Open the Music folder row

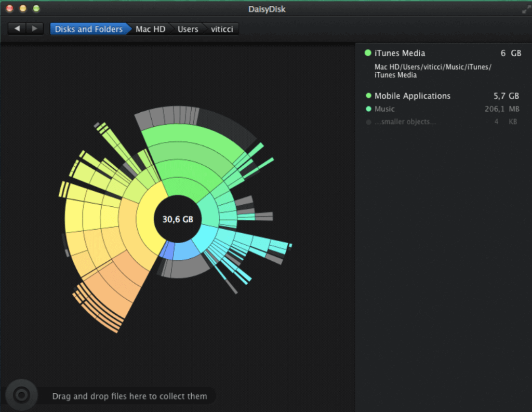[443, 109]
